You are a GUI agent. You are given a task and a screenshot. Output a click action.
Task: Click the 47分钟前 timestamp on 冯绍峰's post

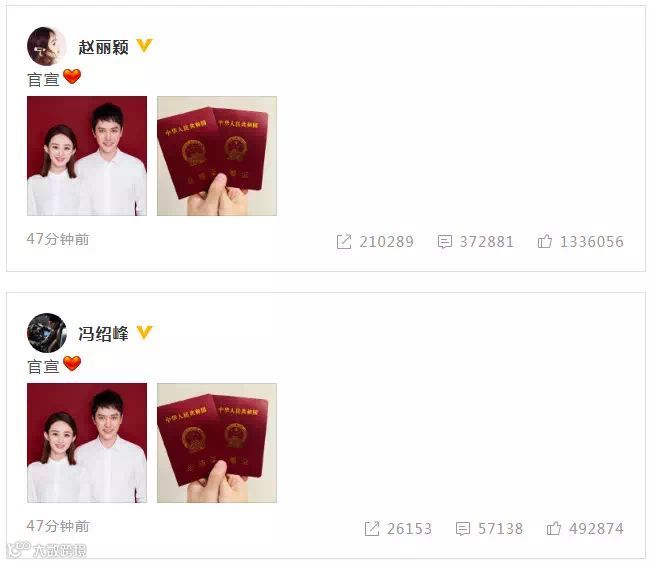tap(58, 526)
